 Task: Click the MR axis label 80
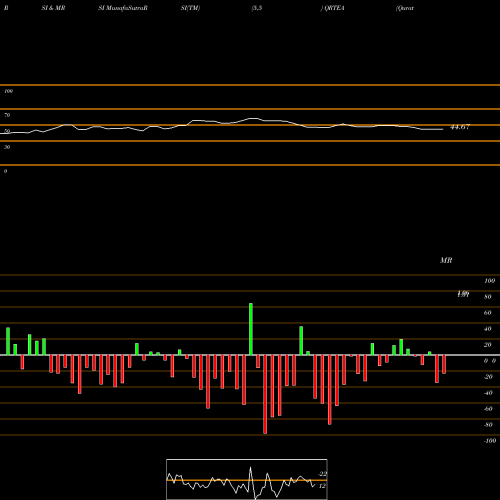point(488,297)
